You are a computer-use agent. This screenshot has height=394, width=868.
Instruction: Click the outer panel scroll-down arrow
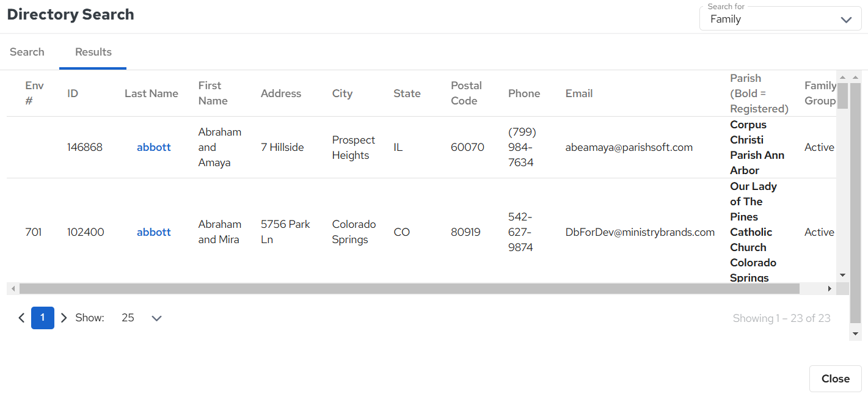[855, 334]
